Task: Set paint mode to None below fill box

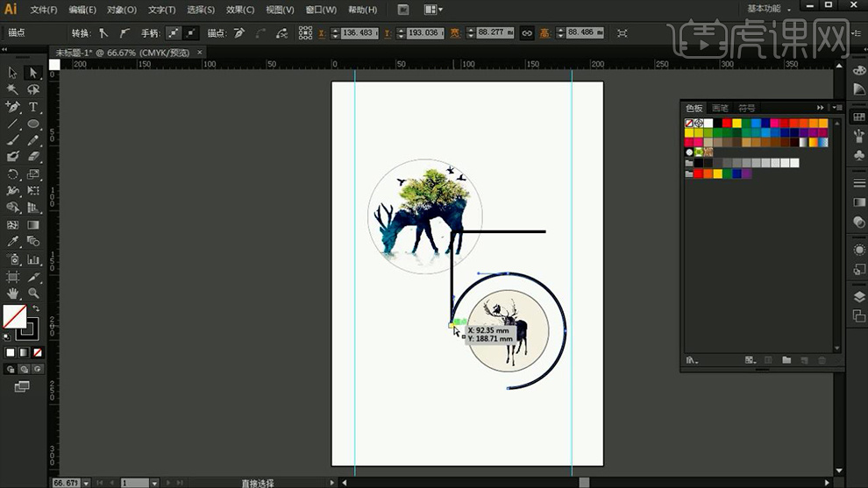Action: coord(35,352)
